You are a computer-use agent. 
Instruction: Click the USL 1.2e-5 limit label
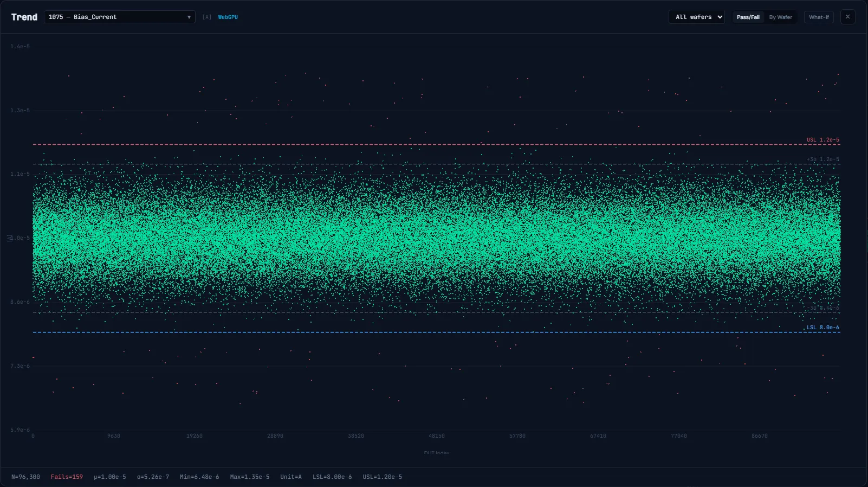point(822,140)
